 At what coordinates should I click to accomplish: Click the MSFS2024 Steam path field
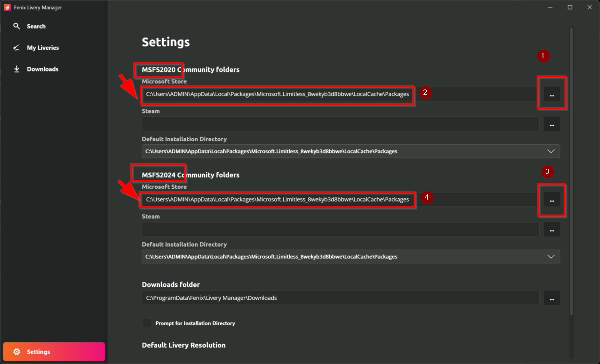(x=340, y=230)
